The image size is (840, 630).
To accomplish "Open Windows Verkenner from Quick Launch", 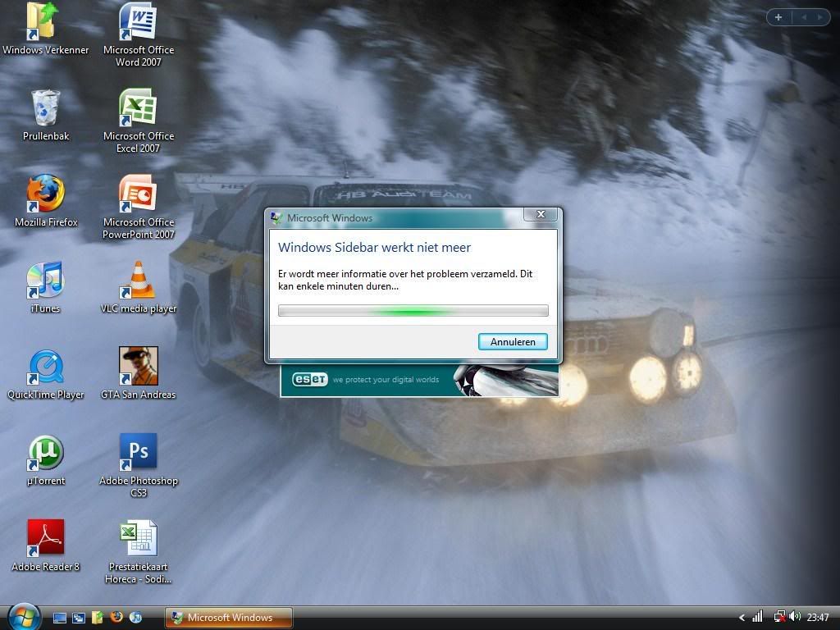I will (x=98, y=618).
